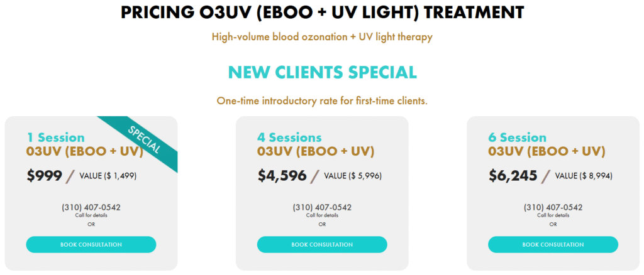Click the $4,596 price

(282, 176)
